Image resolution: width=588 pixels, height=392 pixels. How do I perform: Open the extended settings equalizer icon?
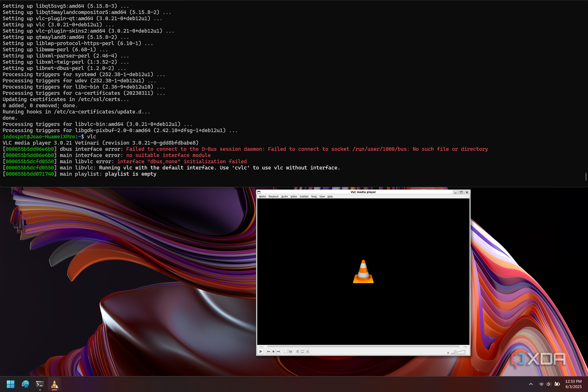coord(291,351)
